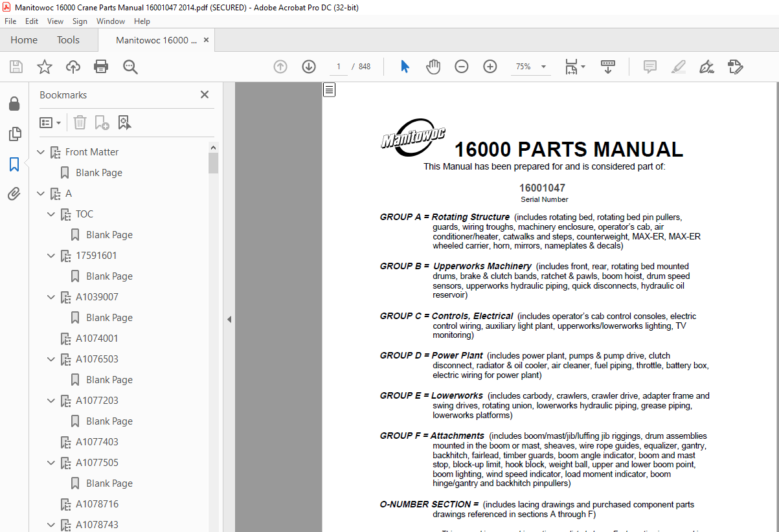Collapse the 17591601 bookmark
The height and width of the screenshot is (532, 779).
(x=52, y=256)
